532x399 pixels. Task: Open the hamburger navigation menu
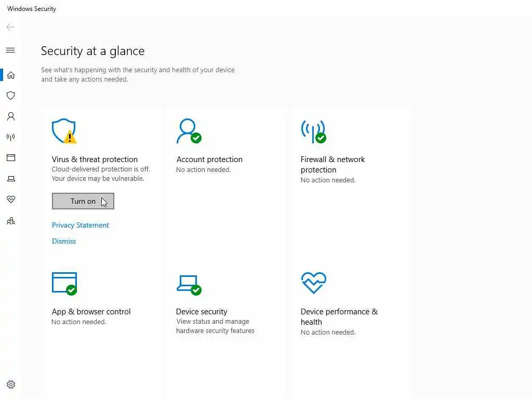[10, 50]
